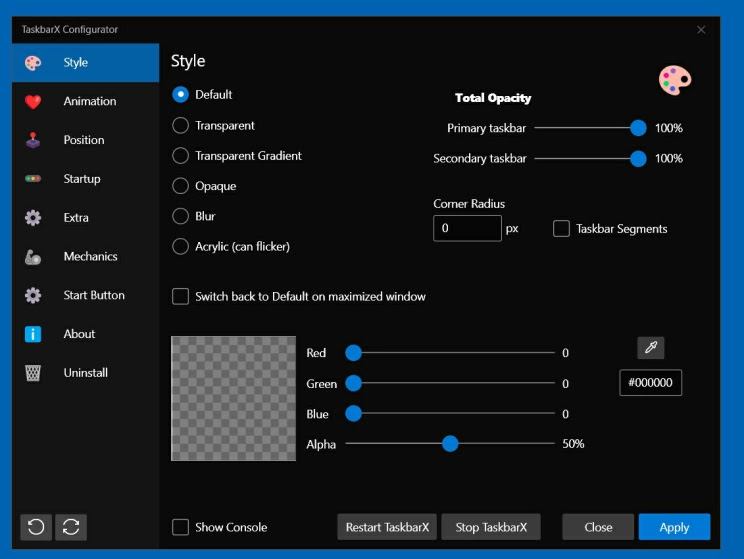Open the Style tab label

(x=75, y=63)
